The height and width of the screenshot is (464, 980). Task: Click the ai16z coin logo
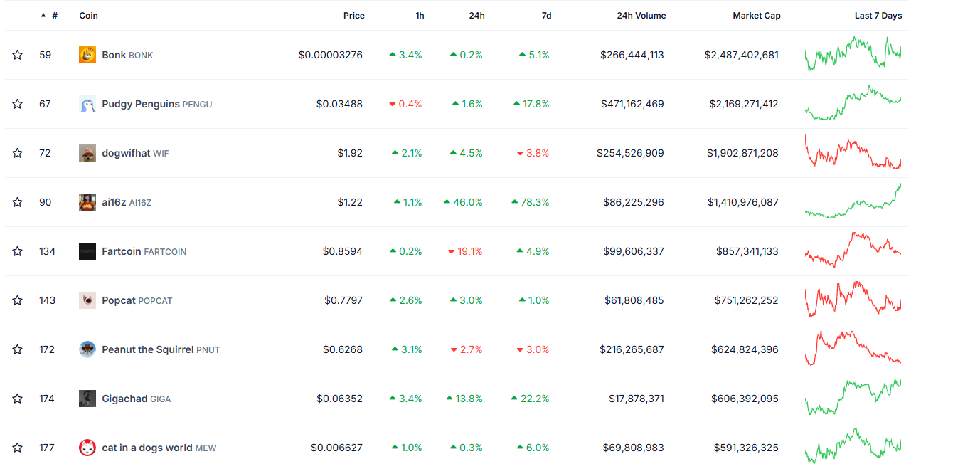87,202
